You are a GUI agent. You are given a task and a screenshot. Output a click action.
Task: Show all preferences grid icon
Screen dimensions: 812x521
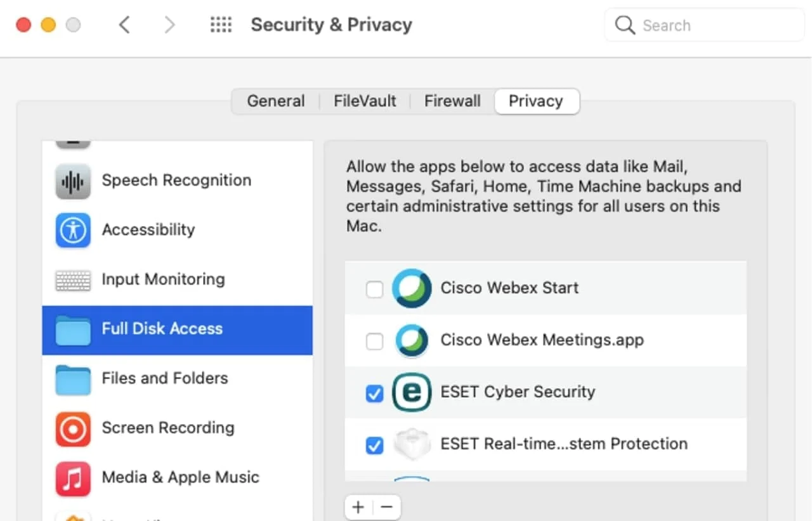pyautogui.click(x=221, y=25)
